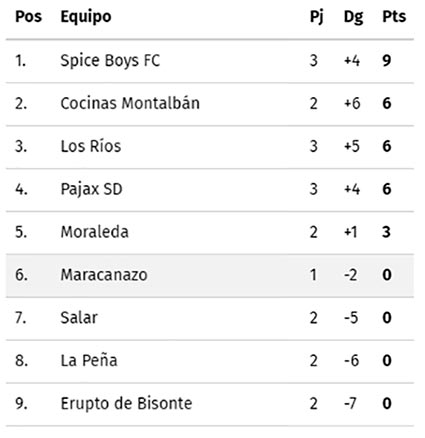425x438 pixels.
Task: Click the position number 9. cell
Action: pyautogui.click(x=21, y=404)
